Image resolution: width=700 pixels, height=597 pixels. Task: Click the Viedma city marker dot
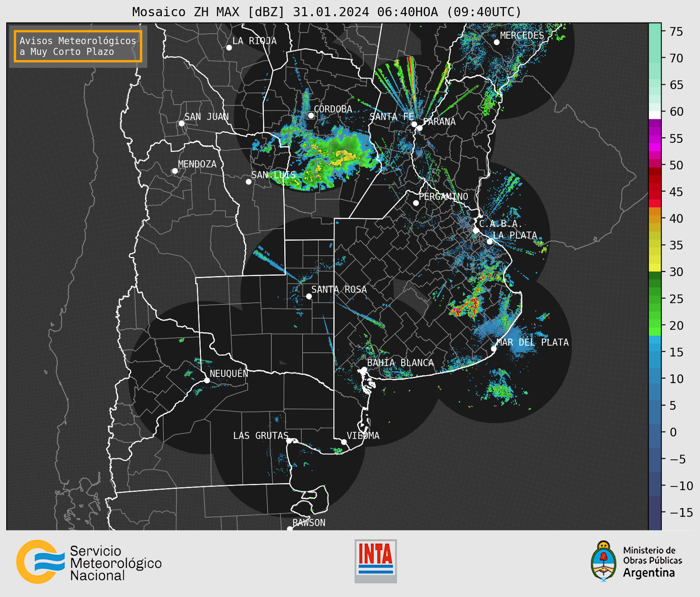tap(344, 442)
